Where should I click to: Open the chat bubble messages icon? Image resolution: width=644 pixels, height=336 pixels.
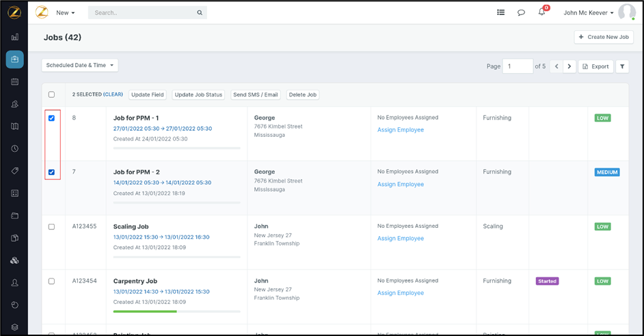pyautogui.click(x=521, y=12)
